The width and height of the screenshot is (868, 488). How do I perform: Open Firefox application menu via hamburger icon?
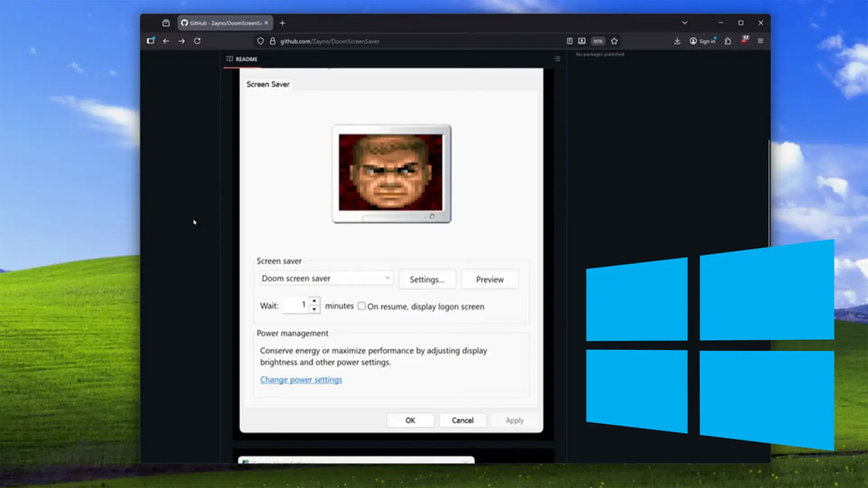(x=761, y=41)
